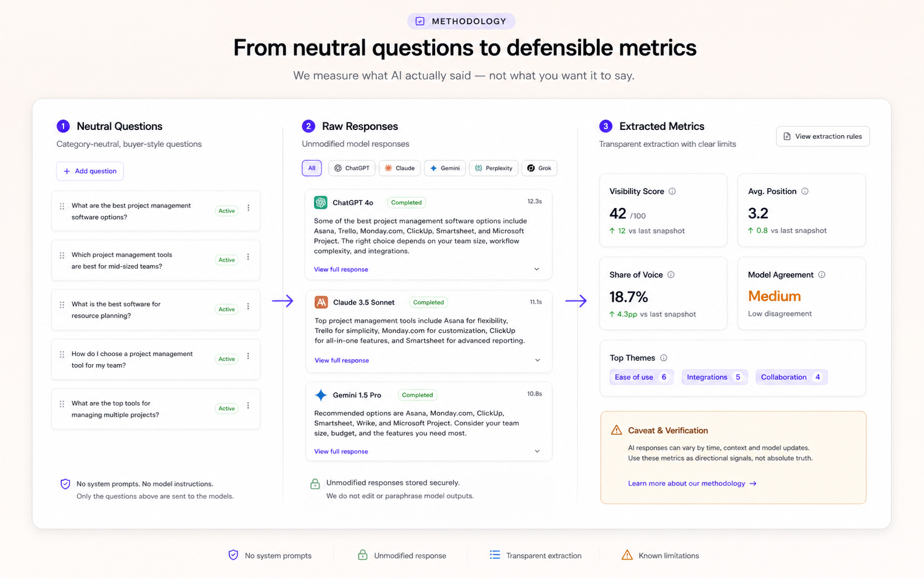Click the '12.3s' time on ChatGPT 4o card
Image resolution: width=924 pixels, height=578 pixels.
pos(534,201)
